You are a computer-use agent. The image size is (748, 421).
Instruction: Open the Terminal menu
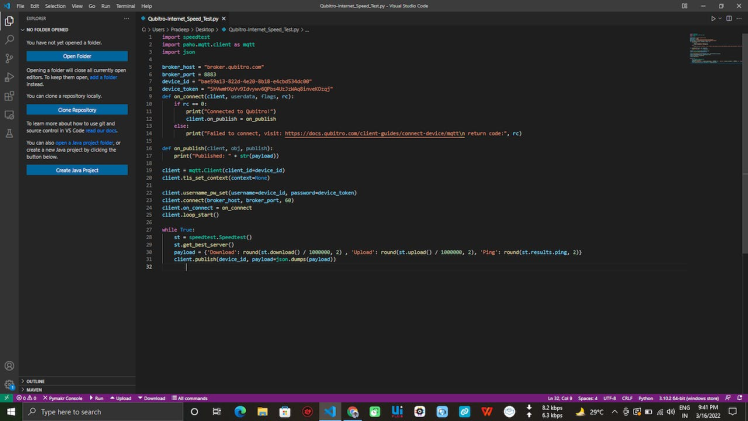[124, 6]
